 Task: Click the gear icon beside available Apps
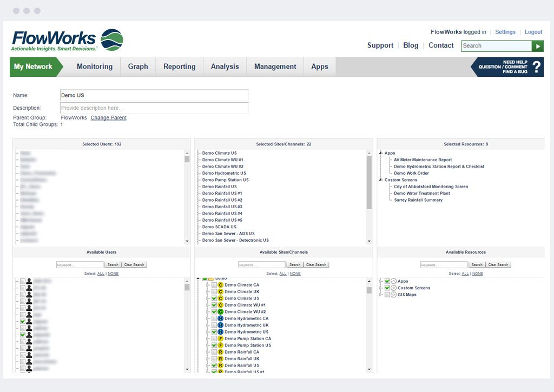click(394, 282)
